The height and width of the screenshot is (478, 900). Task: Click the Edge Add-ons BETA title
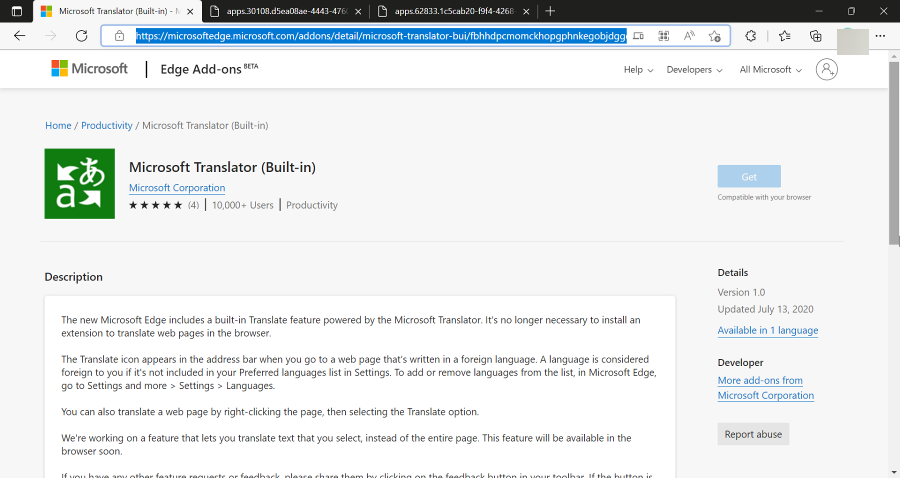pyautogui.click(x=209, y=69)
